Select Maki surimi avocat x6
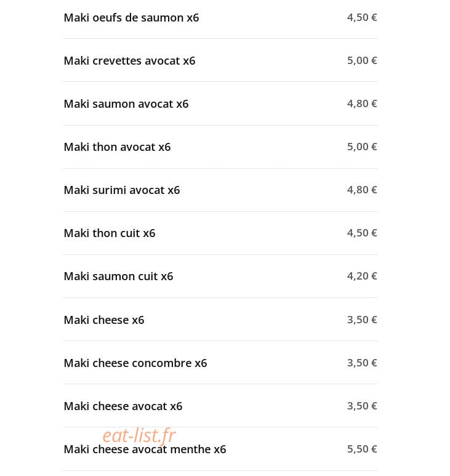The width and height of the screenshot is (450, 476). [x=122, y=190]
